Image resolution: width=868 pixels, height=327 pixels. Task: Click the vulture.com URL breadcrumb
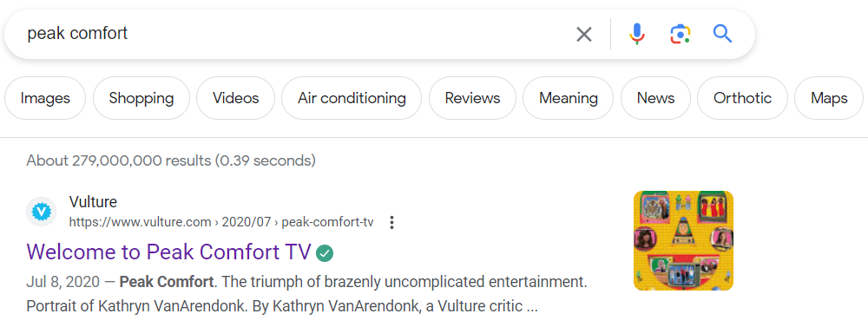click(x=220, y=222)
